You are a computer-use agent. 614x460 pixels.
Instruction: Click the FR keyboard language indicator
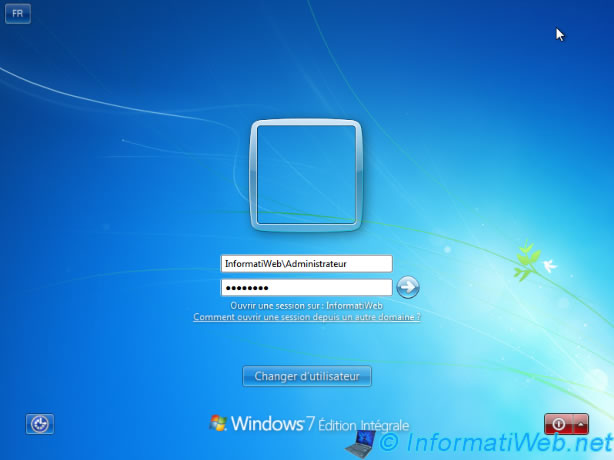click(19, 16)
